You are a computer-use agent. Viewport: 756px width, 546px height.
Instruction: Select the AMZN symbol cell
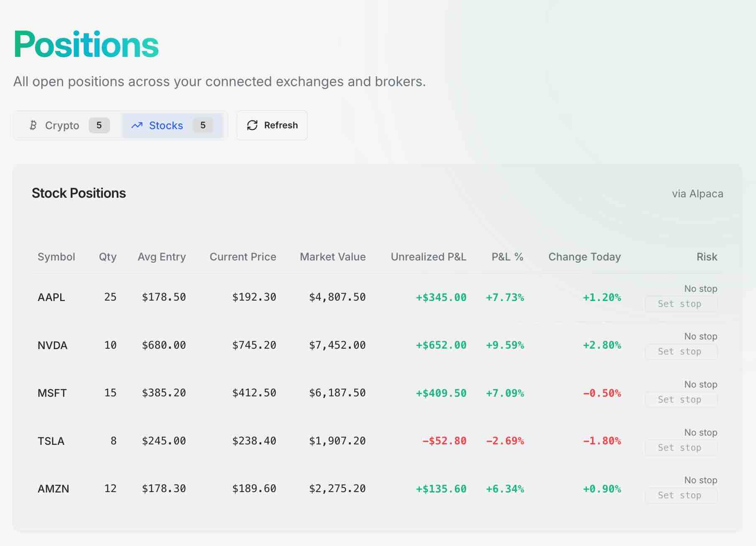pos(54,489)
